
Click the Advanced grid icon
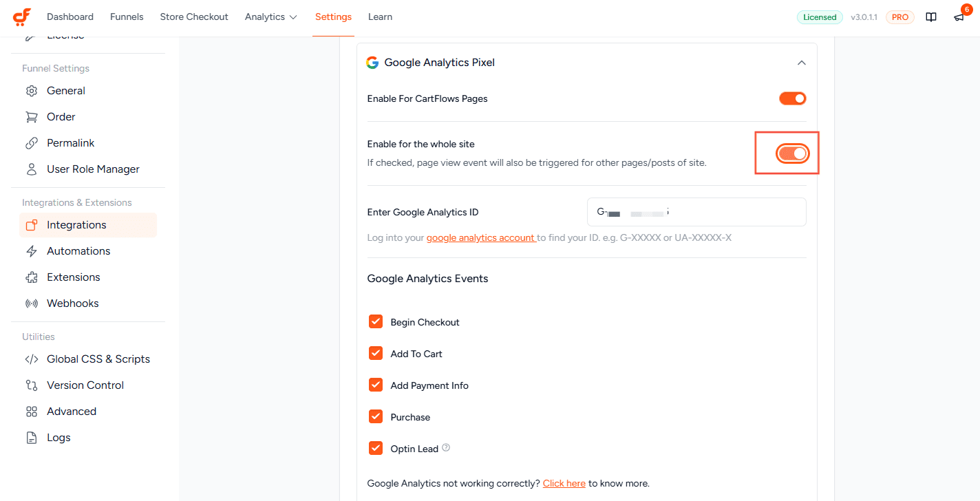pos(32,412)
